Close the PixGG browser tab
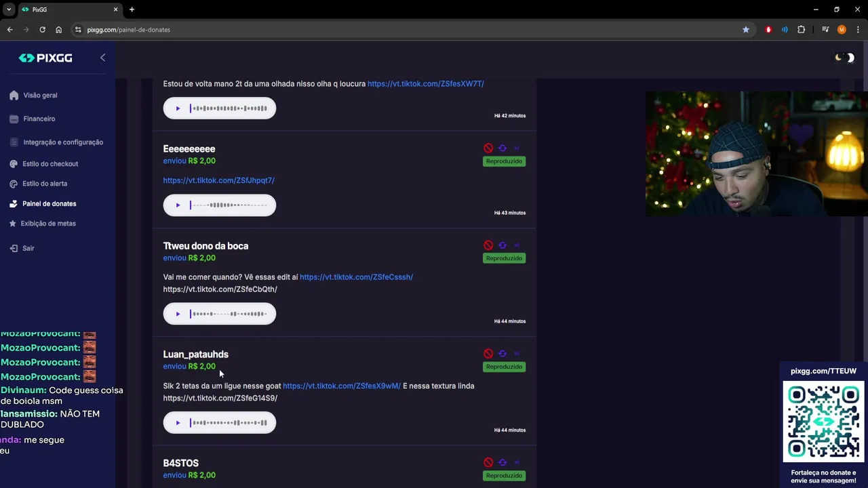 pyautogui.click(x=115, y=9)
